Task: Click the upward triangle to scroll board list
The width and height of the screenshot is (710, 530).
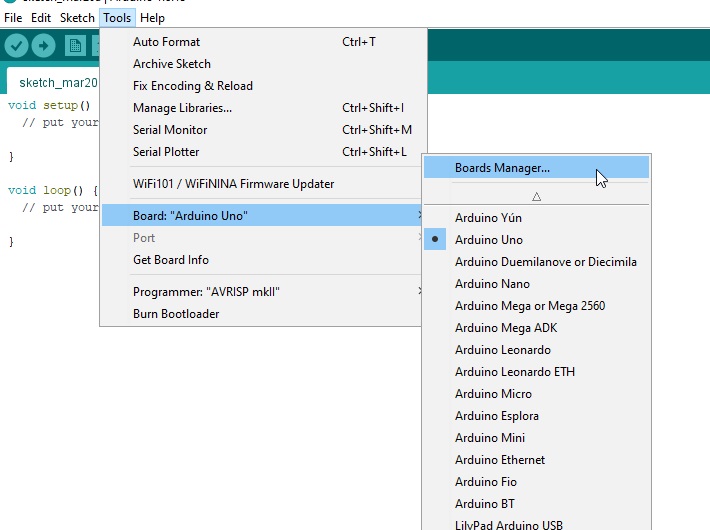Action: (537, 197)
